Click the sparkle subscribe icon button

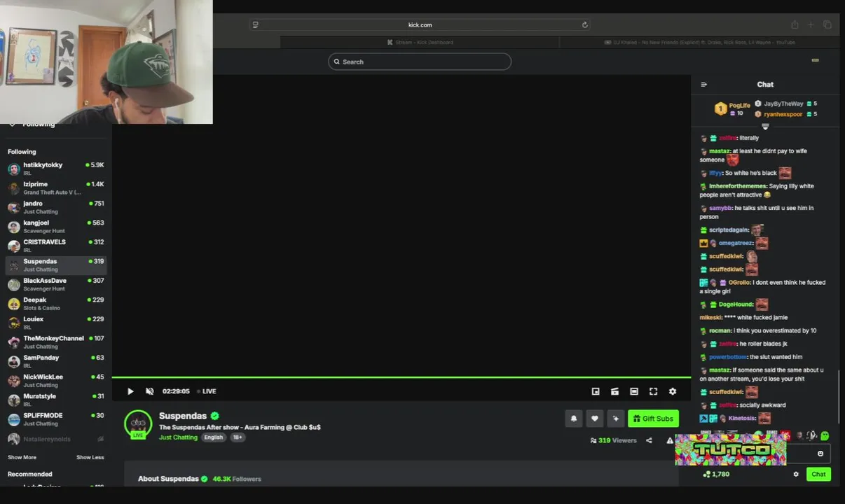click(616, 419)
